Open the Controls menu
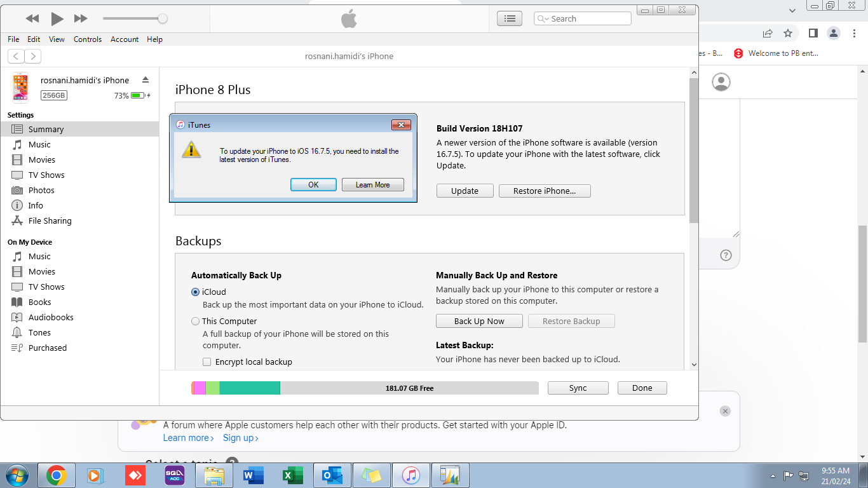The height and width of the screenshot is (488, 868). pos(87,39)
